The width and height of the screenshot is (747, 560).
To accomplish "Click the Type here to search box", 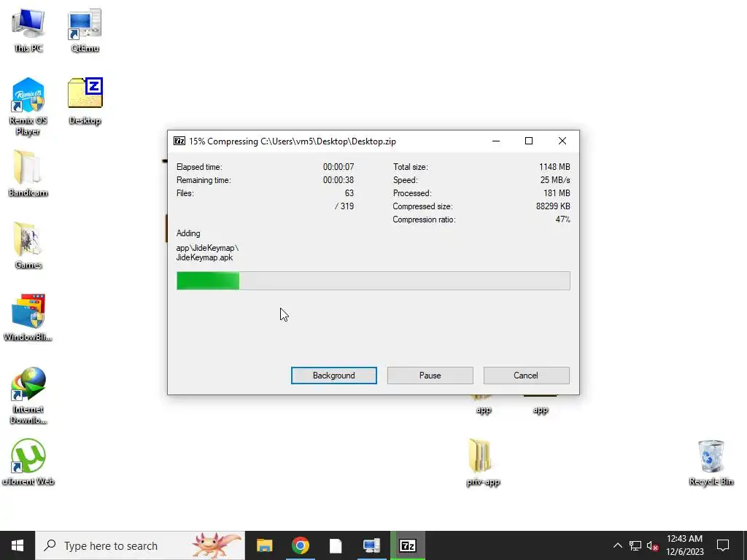I will (140, 545).
